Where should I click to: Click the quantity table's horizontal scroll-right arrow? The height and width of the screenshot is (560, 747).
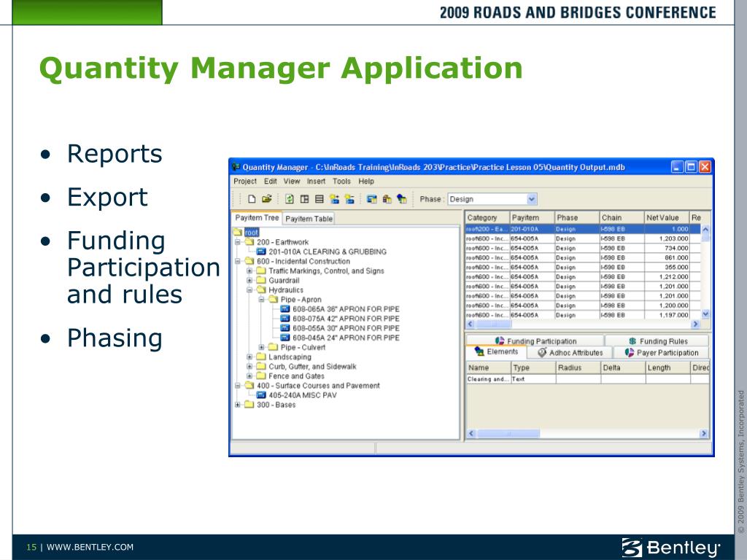click(695, 324)
